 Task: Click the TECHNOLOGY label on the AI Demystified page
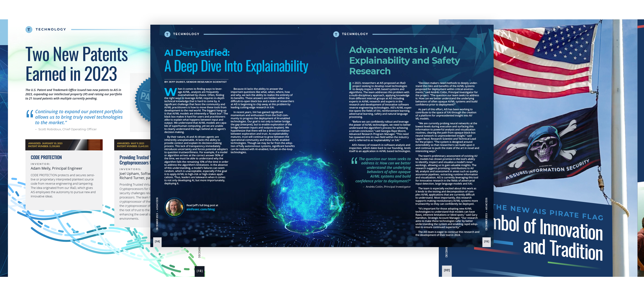pyautogui.click(x=186, y=34)
